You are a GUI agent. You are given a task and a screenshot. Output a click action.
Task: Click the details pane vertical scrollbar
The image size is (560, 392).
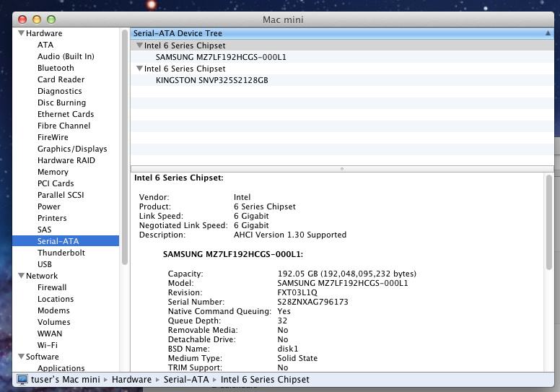click(x=549, y=222)
